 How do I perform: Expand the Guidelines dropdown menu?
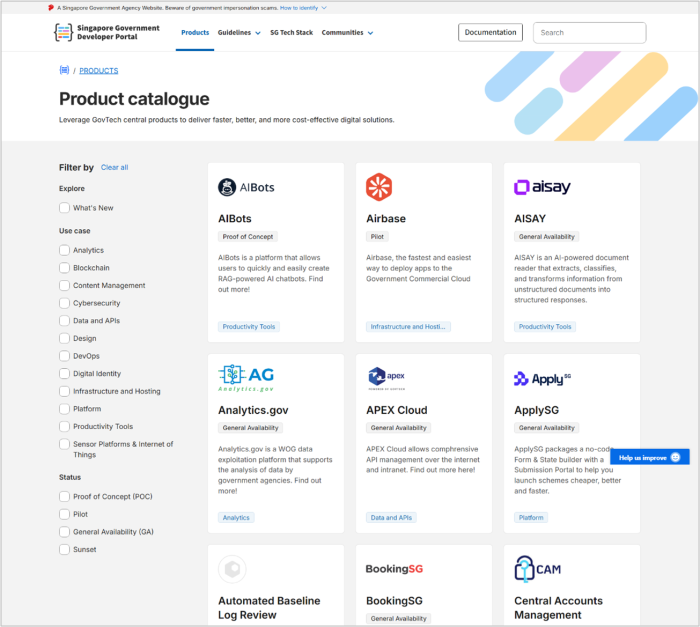[x=239, y=33]
